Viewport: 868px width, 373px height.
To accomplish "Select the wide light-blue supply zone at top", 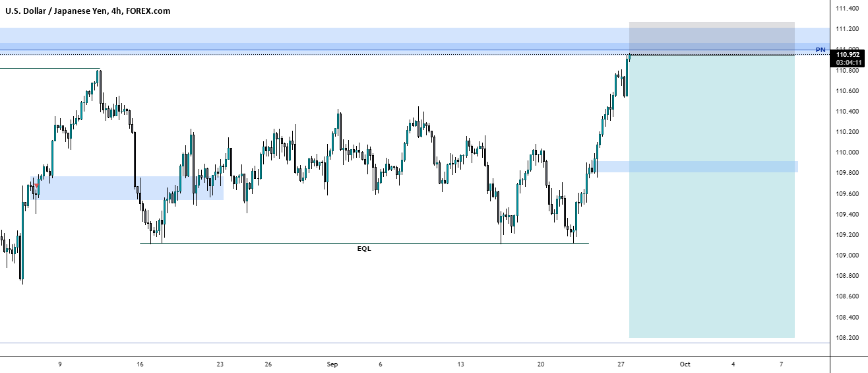I will coord(414,41).
